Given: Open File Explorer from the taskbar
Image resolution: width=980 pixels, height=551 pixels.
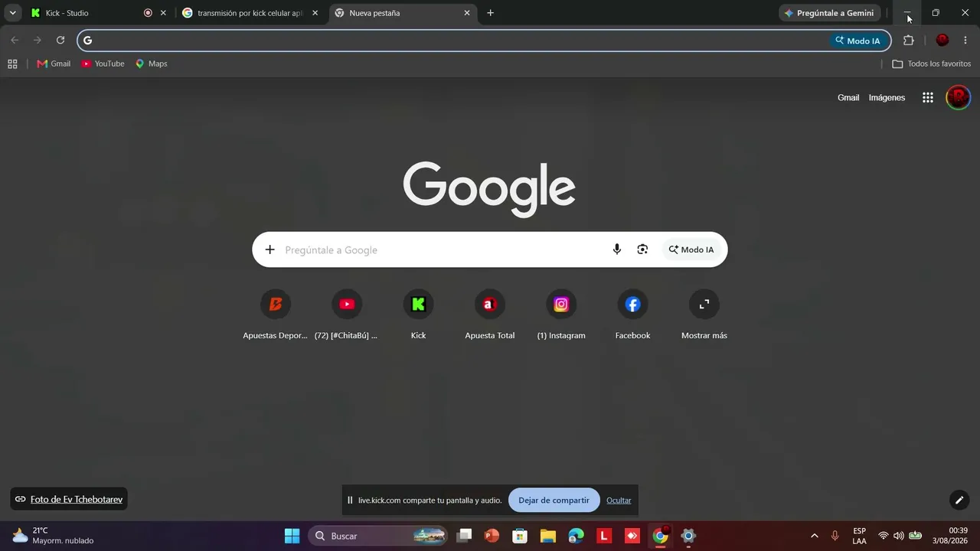Looking at the screenshot, I should (548, 536).
